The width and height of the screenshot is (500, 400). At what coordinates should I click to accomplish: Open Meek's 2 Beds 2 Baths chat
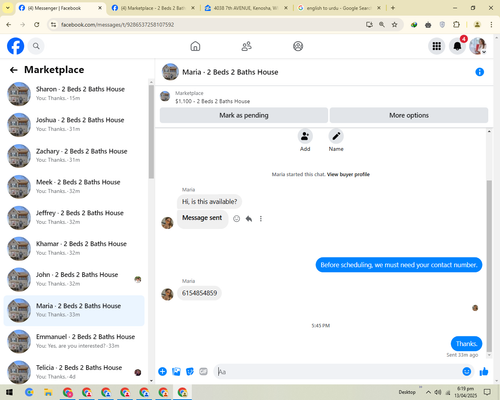point(74,186)
